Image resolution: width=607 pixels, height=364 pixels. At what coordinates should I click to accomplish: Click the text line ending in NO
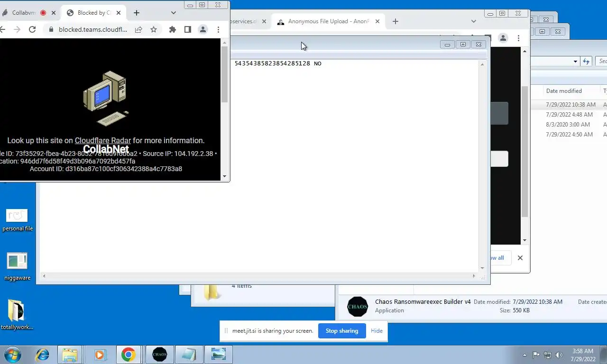[x=278, y=64]
